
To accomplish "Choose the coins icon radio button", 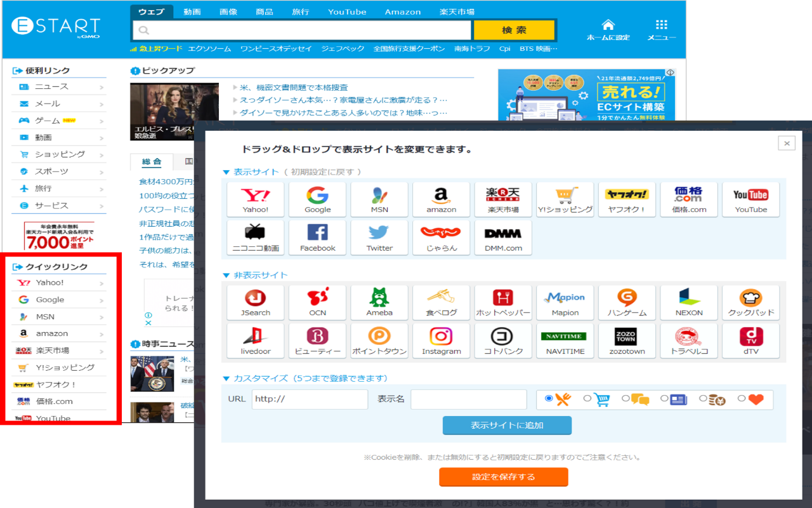I will tap(703, 399).
